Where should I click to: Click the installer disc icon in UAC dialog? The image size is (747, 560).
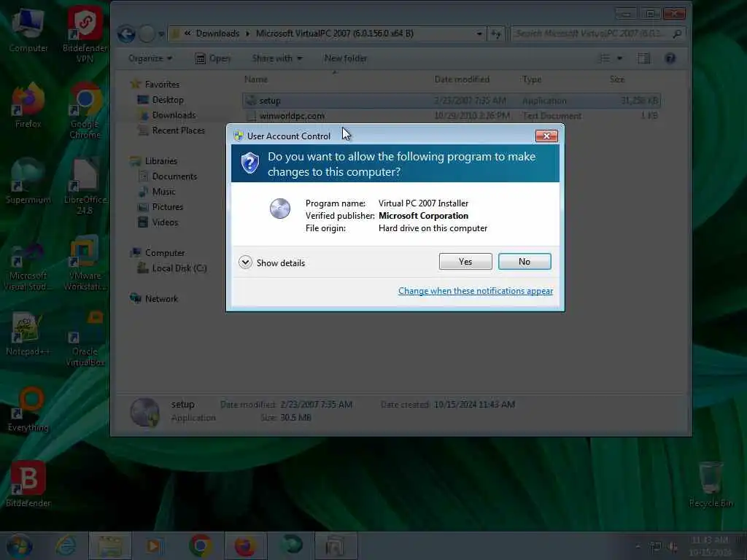(x=280, y=209)
